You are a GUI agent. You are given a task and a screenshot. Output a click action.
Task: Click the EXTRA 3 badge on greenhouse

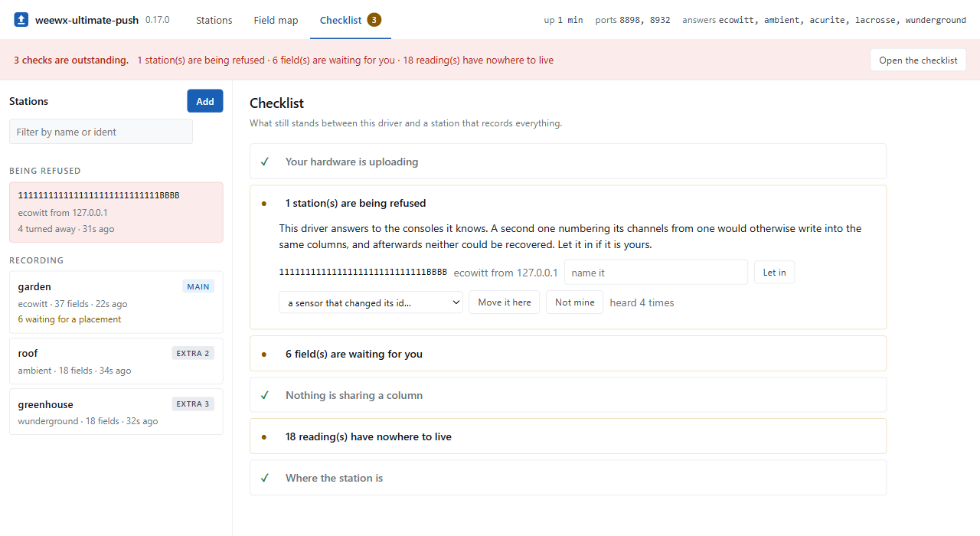point(193,404)
